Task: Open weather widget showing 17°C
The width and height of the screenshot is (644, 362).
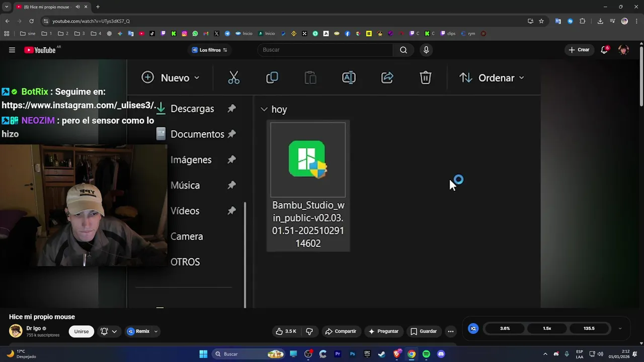Action: [21, 354]
